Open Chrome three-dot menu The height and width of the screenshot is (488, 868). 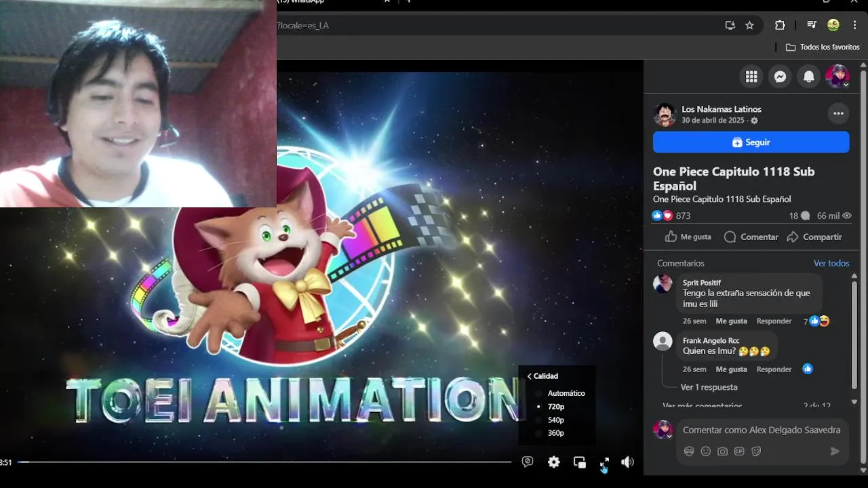[854, 25]
